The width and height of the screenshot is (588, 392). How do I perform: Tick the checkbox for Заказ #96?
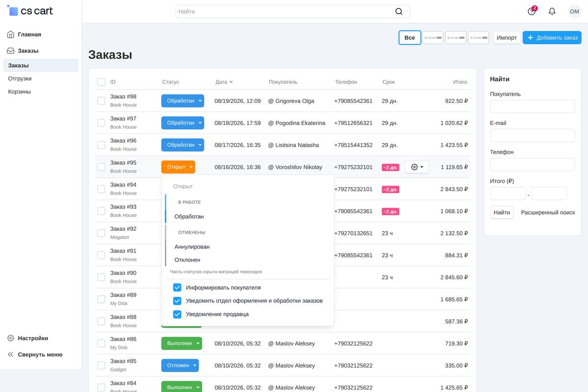coord(101,145)
